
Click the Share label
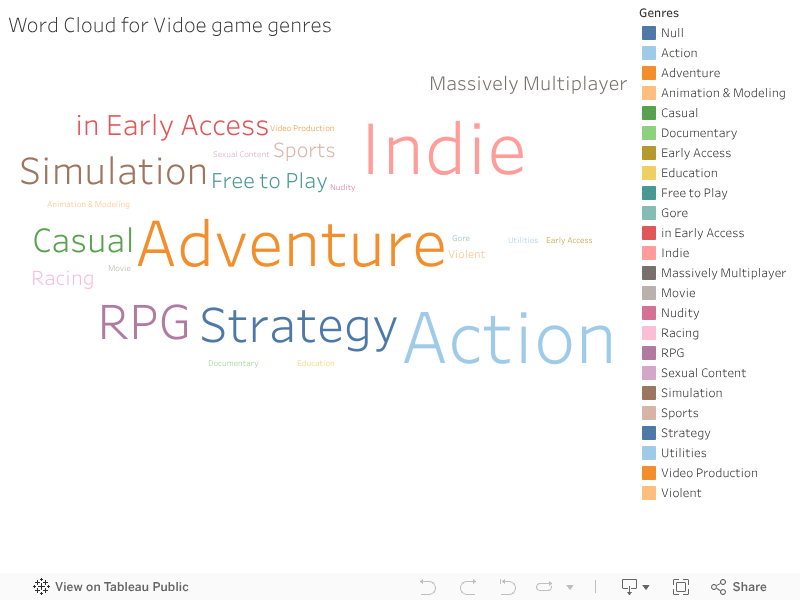pyautogui.click(x=749, y=587)
